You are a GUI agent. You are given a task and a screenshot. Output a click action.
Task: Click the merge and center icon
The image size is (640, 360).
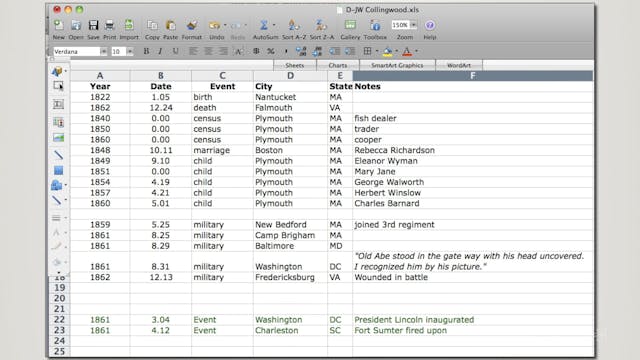(x=239, y=51)
